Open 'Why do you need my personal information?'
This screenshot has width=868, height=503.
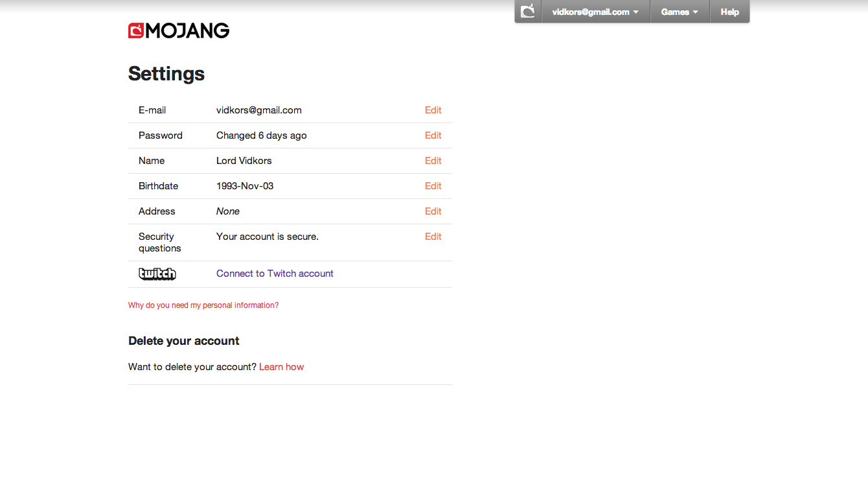point(203,305)
